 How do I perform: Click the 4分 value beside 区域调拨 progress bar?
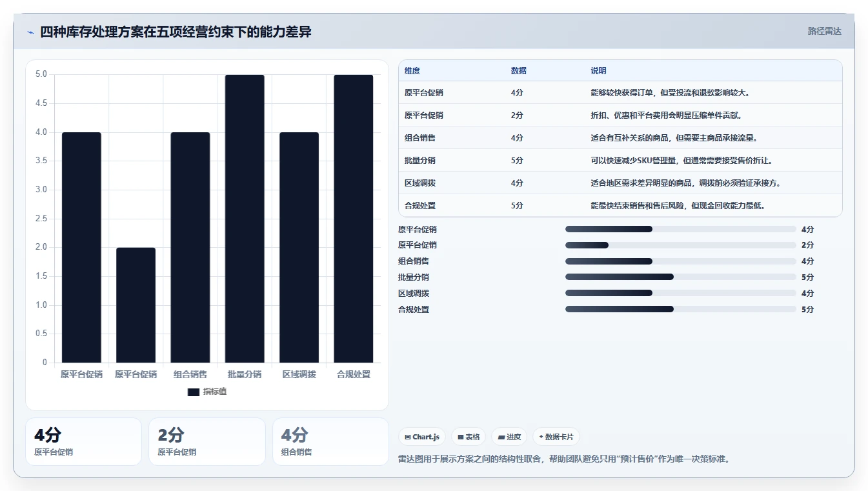pyautogui.click(x=807, y=293)
